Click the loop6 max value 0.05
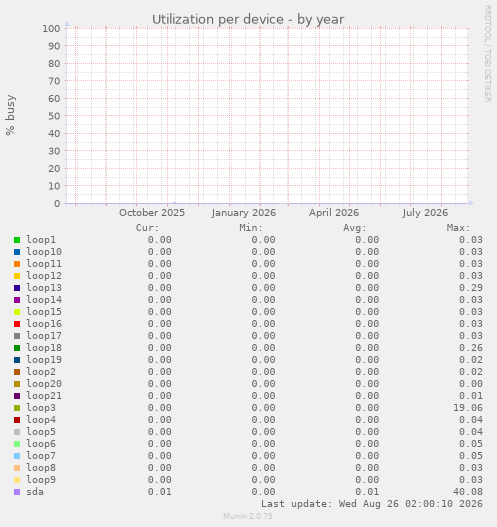This screenshot has width=497, height=527. coord(471,444)
